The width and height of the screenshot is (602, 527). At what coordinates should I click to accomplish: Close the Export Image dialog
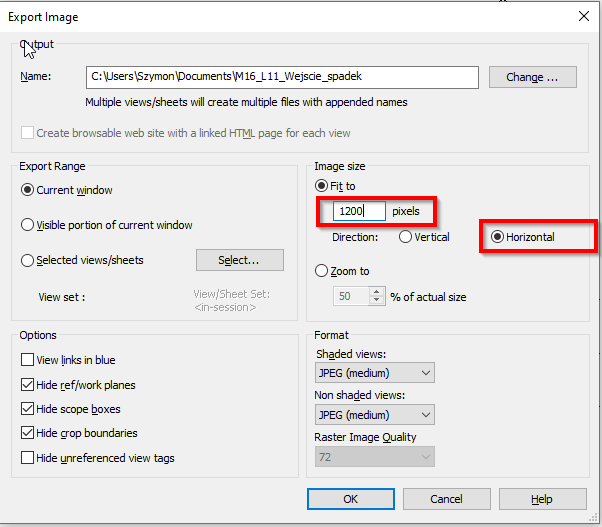coord(583,16)
